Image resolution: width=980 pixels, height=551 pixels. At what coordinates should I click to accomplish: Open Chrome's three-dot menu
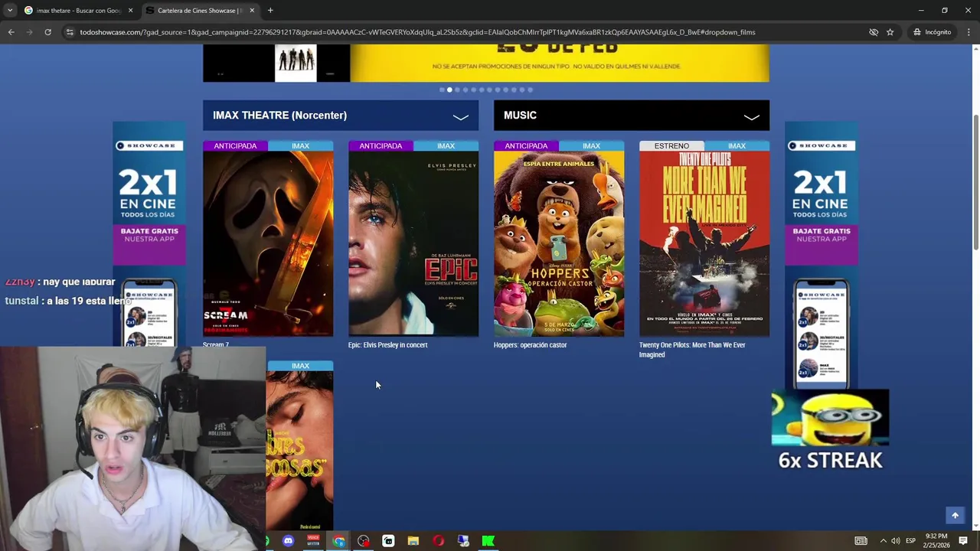pyautogui.click(x=969, y=32)
